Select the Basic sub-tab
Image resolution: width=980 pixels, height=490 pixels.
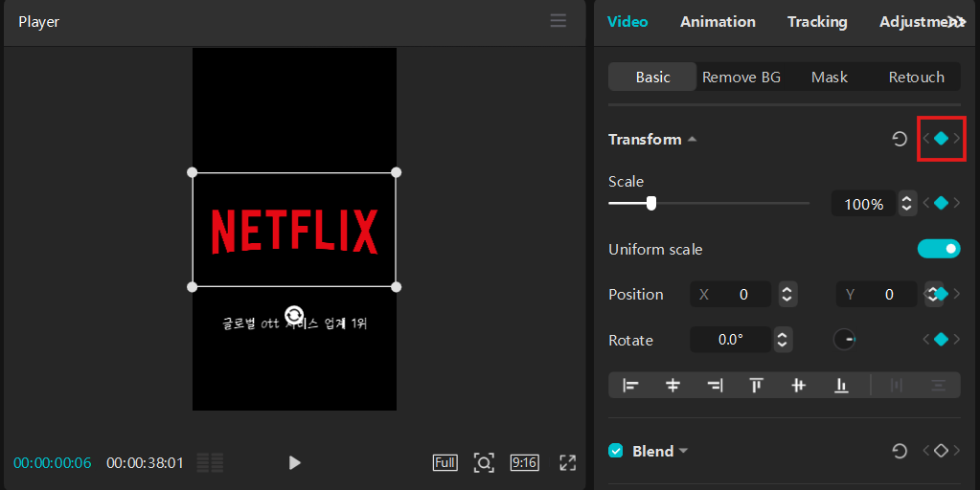click(x=652, y=77)
